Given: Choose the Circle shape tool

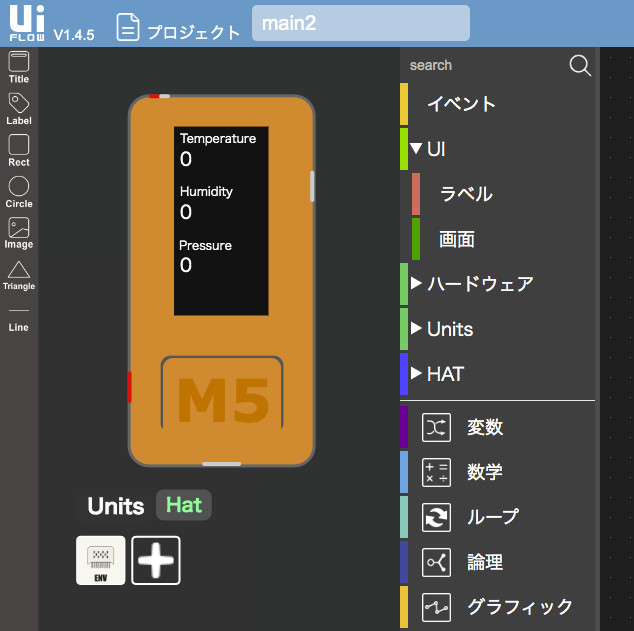Looking at the screenshot, I should click(x=18, y=189).
